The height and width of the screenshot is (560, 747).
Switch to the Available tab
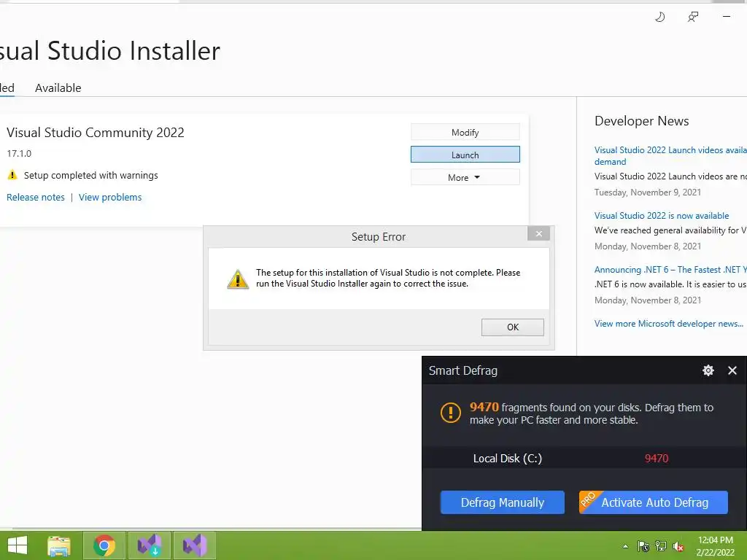point(58,88)
